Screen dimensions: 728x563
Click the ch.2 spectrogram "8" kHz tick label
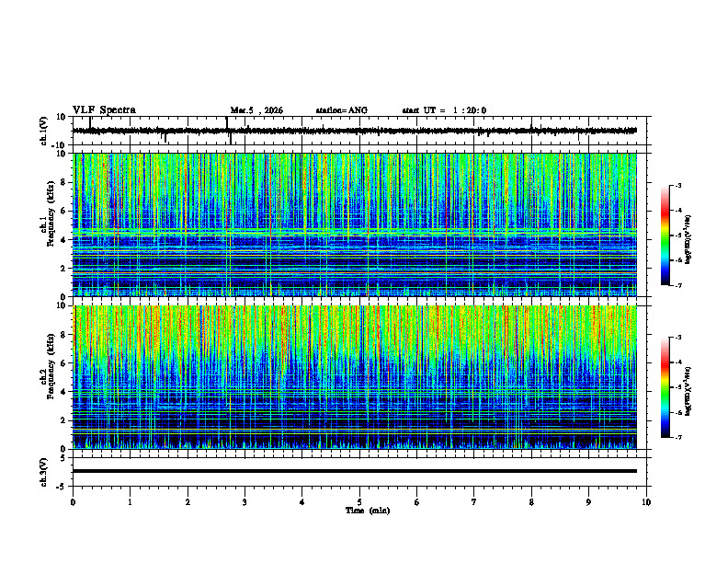pyautogui.click(x=64, y=335)
